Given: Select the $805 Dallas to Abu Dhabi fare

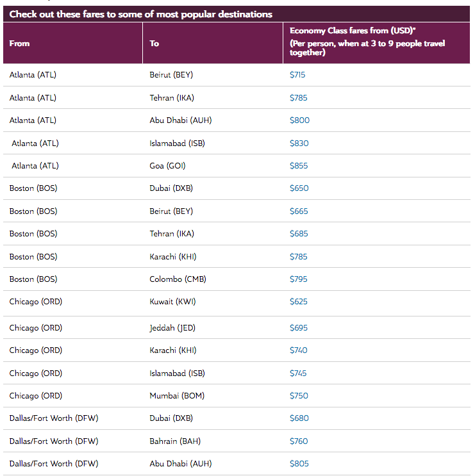Looking at the screenshot, I should pyautogui.click(x=299, y=464).
